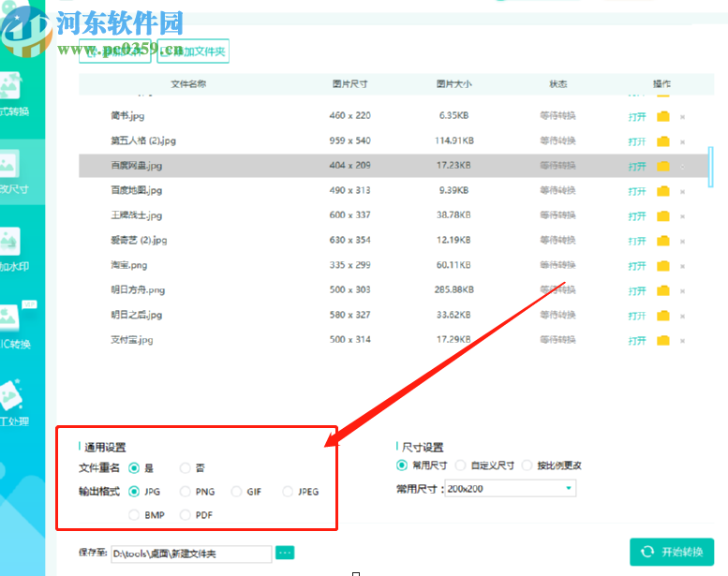Click the folder icon for 淘宝.png

pyautogui.click(x=663, y=266)
